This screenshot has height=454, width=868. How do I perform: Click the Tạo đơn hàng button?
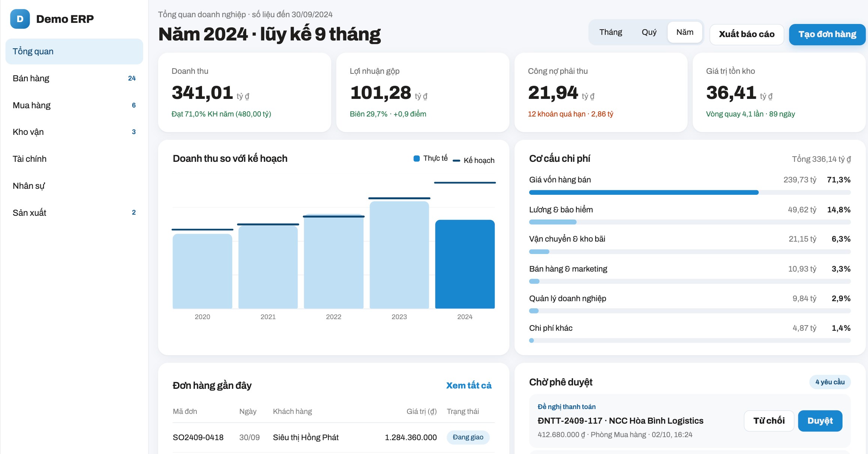pyautogui.click(x=827, y=34)
